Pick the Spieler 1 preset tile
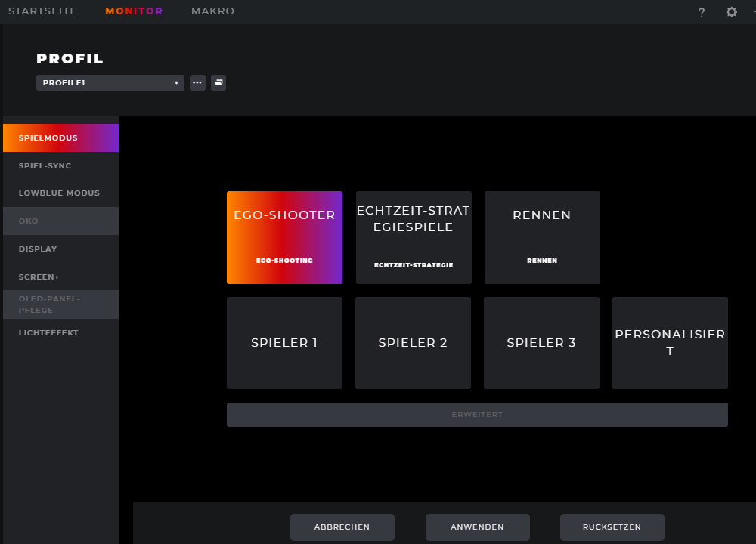Screen dimensions: 756x544 click(x=284, y=343)
